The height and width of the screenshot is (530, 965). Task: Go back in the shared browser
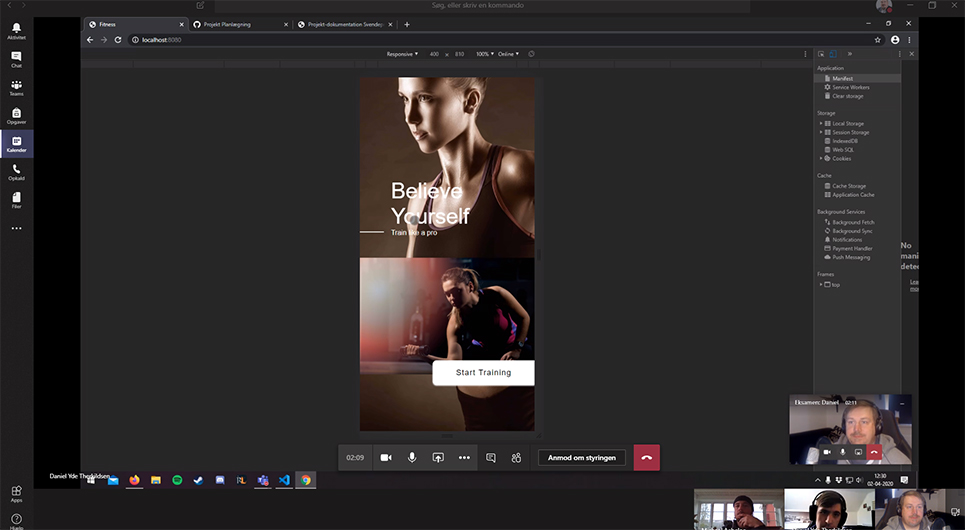coord(90,39)
